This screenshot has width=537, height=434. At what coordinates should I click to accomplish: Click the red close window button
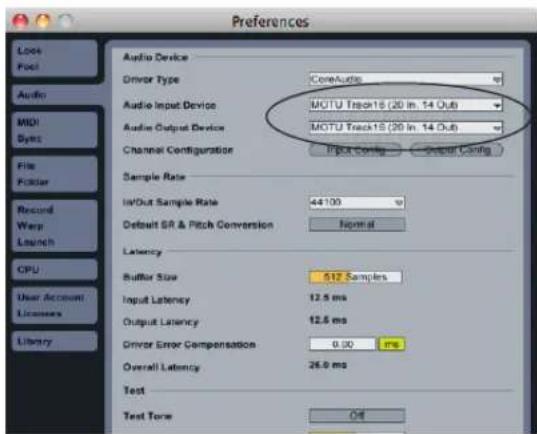(x=20, y=21)
